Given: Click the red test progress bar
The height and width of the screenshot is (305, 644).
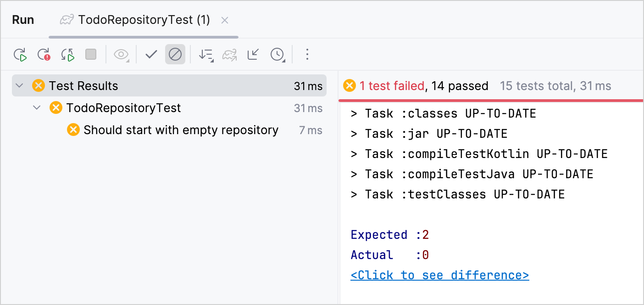Looking at the screenshot, I should point(491,99).
